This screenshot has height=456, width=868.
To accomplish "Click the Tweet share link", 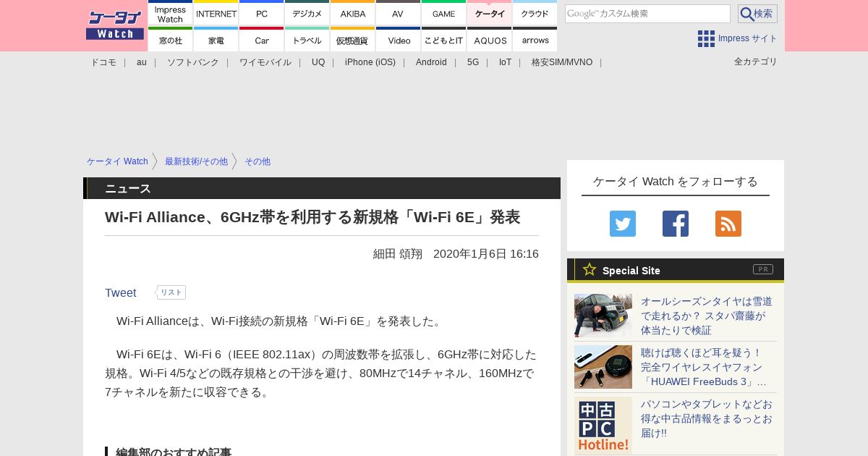I will click(x=121, y=292).
